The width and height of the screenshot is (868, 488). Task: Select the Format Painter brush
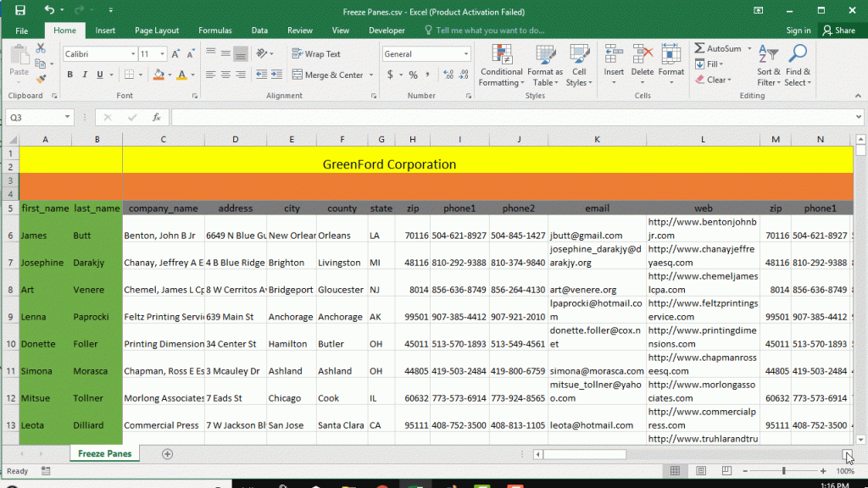pos(42,79)
